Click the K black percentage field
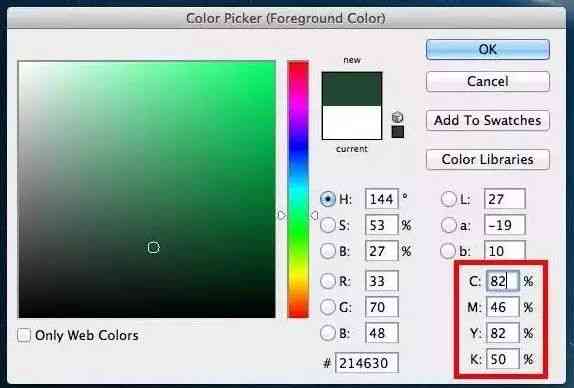Screen dimensions: 574x388 [x=503, y=359]
